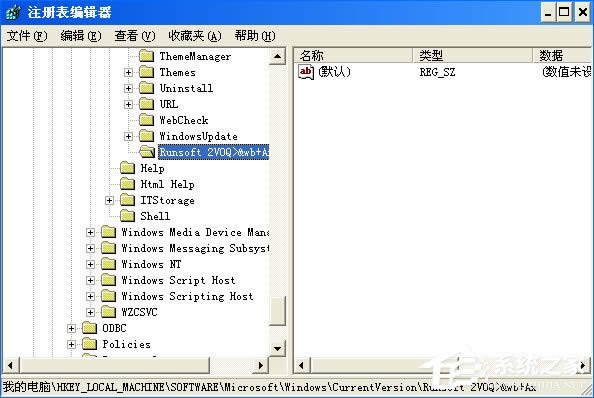This screenshot has width=594, height=398.
Task: Select the Runsoft 2VOQ key label
Action: (214, 152)
